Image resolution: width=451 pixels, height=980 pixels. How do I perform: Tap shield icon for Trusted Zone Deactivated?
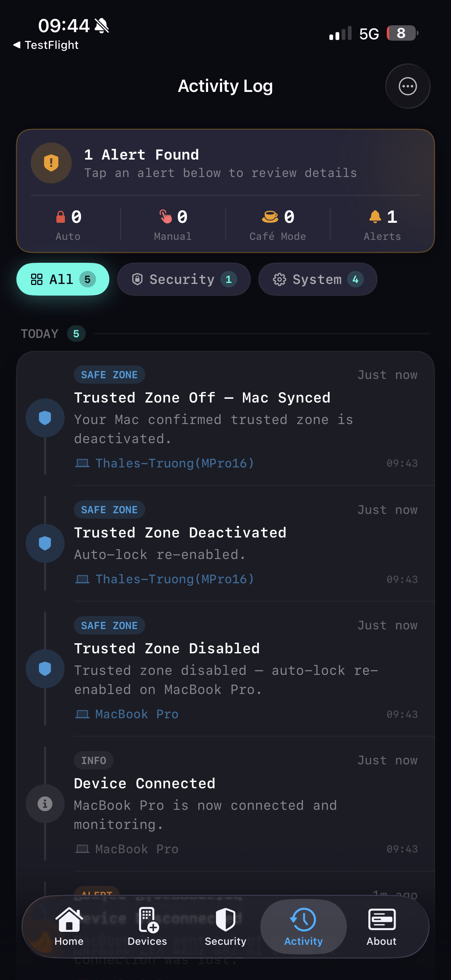(45, 543)
